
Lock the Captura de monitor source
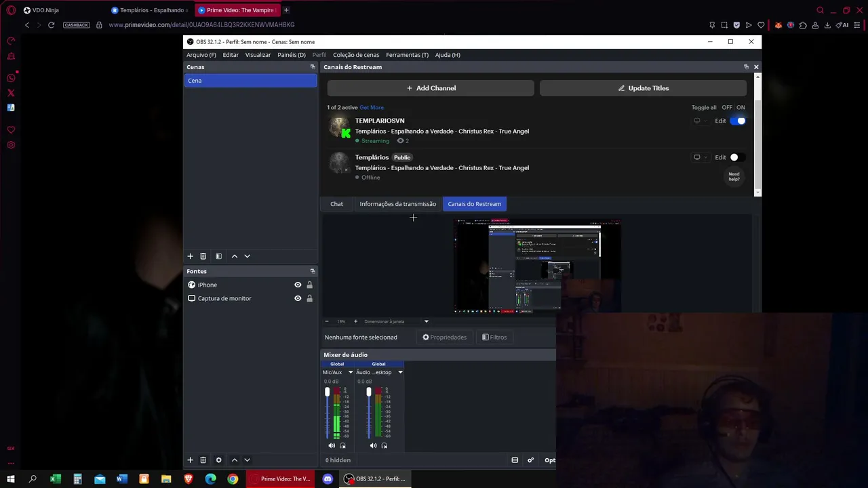[310, 298]
